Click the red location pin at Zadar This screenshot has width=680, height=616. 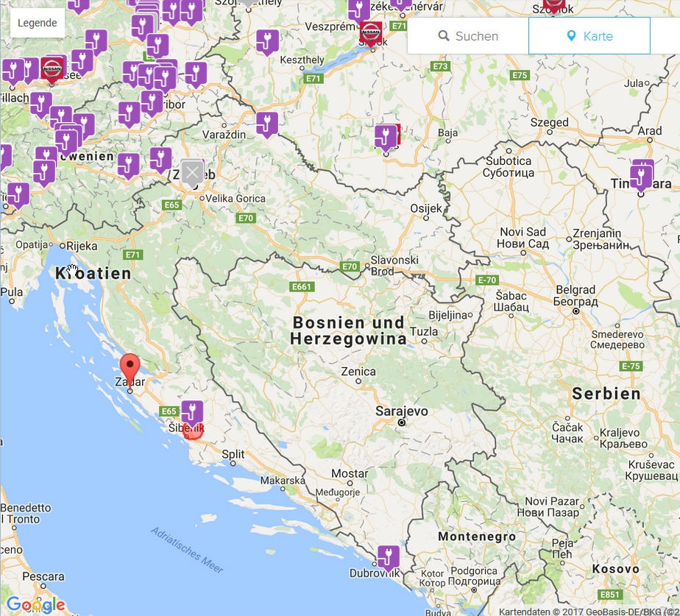coord(130,368)
